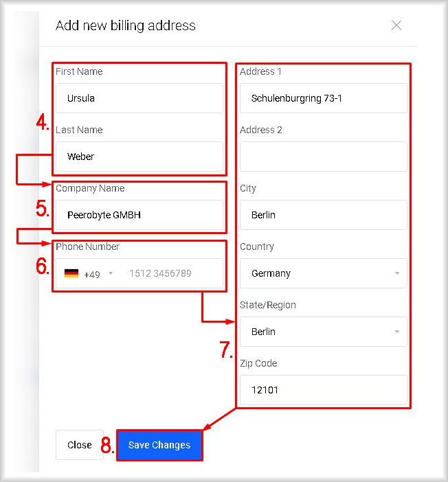Screen dimensions: 448x482
Task: Click the Phone Number label
Action: click(87, 246)
